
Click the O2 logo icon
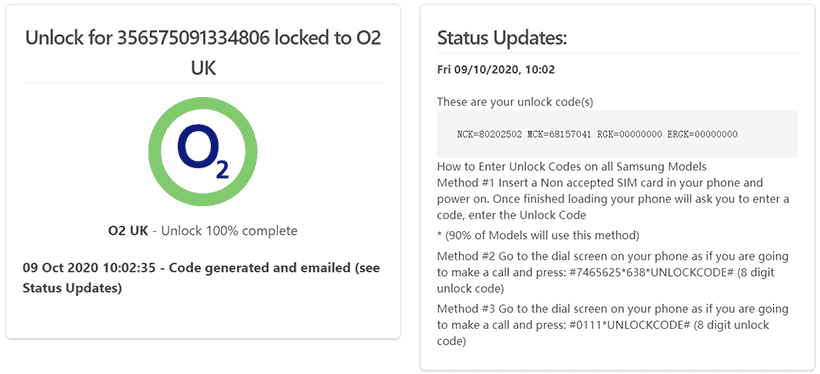203,152
